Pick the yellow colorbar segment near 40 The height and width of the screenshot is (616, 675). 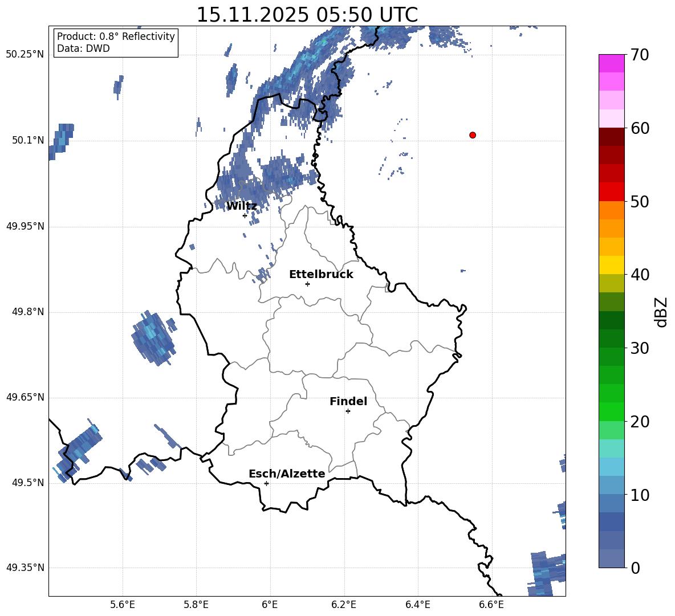click(611, 265)
